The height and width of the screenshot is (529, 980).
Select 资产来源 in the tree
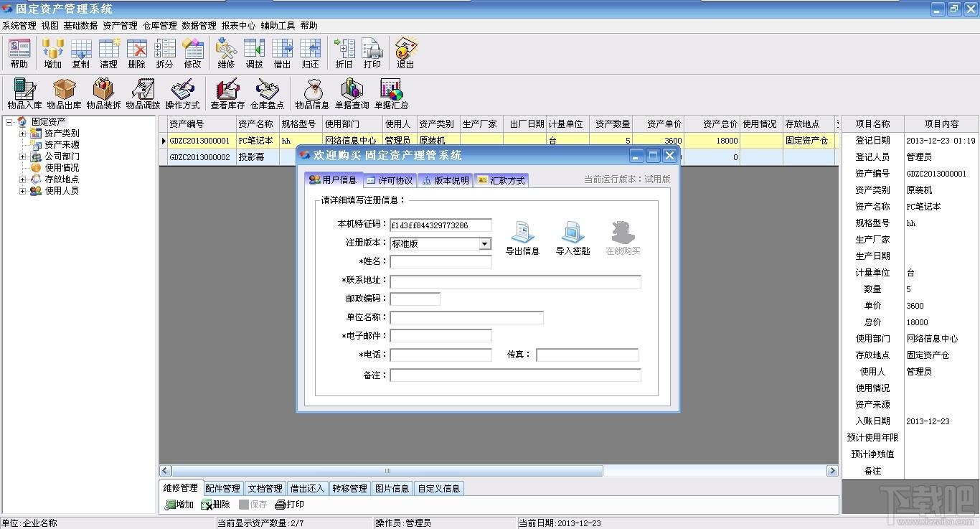[x=62, y=145]
